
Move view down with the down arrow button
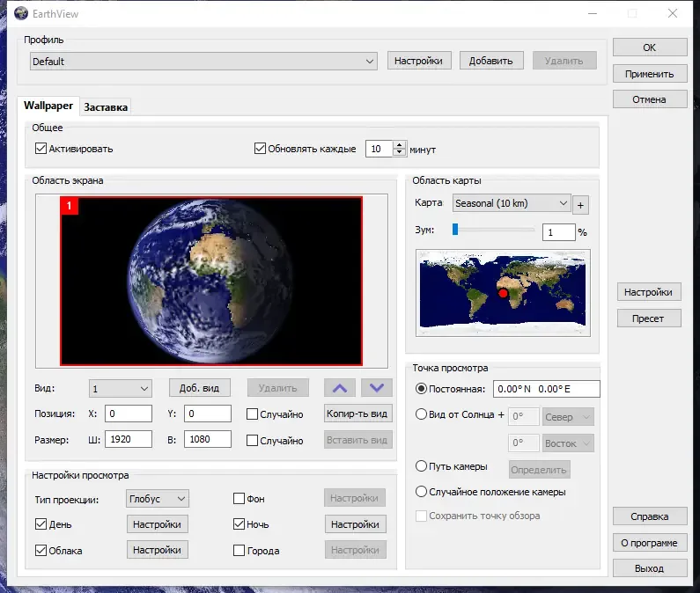pos(377,388)
